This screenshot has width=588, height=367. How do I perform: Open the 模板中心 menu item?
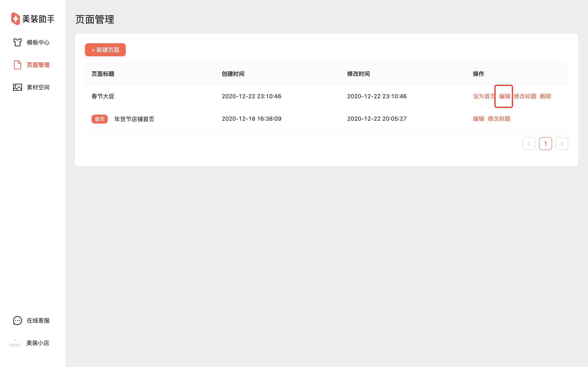click(x=38, y=42)
